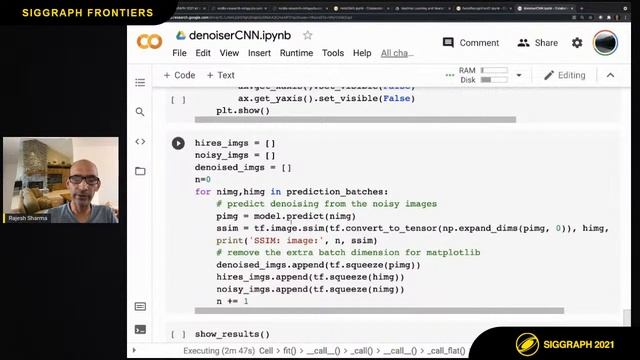Viewport: 640px width, 360px height.
Task: Add a new Code cell
Action: pyautogui.click(x=179, y=75)
